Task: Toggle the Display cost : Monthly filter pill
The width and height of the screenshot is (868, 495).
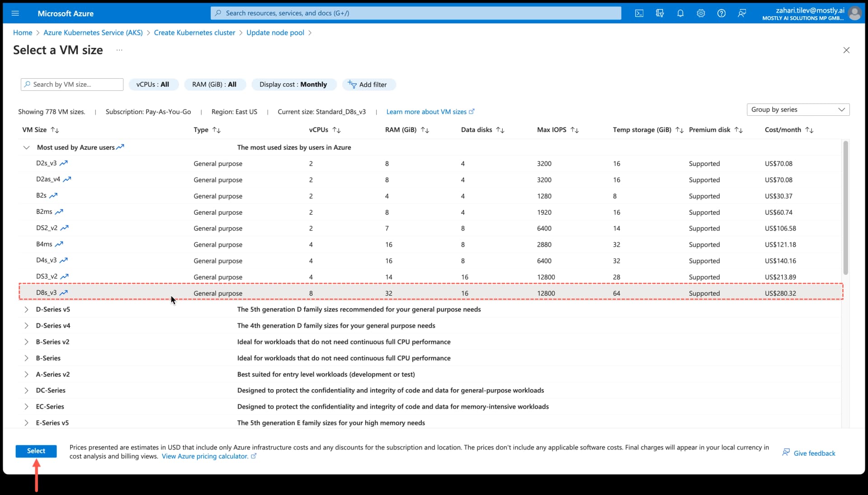Action: click(293, 85)
